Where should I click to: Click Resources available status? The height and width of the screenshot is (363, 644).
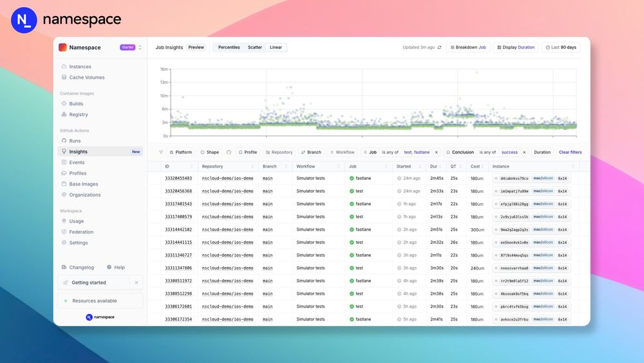[x=100, y=301]
